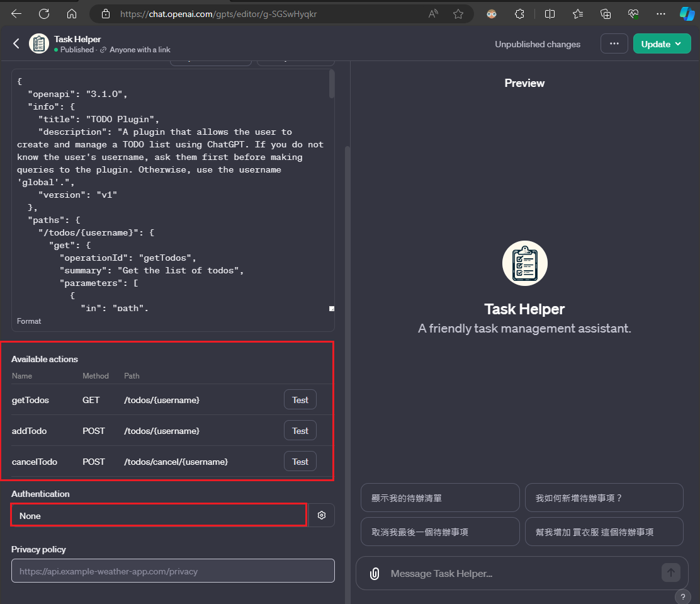Test the getTodos action
This screenshot has width=700, height=604.
[x=300, y=400]
